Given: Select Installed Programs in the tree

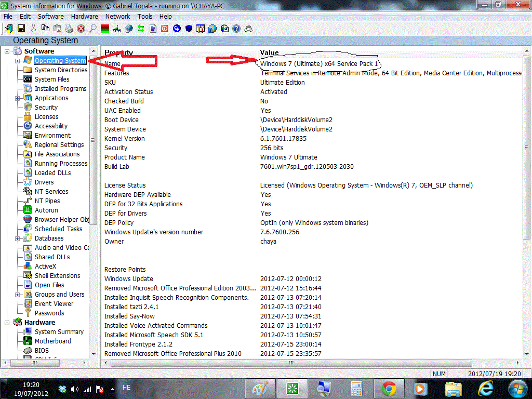Looking at the screenshot, I should point(60,88).
